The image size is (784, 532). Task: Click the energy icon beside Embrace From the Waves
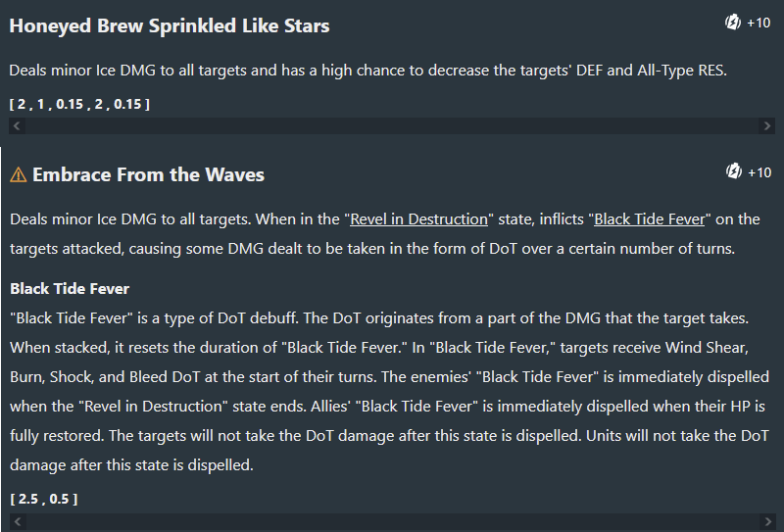(734, 171)
